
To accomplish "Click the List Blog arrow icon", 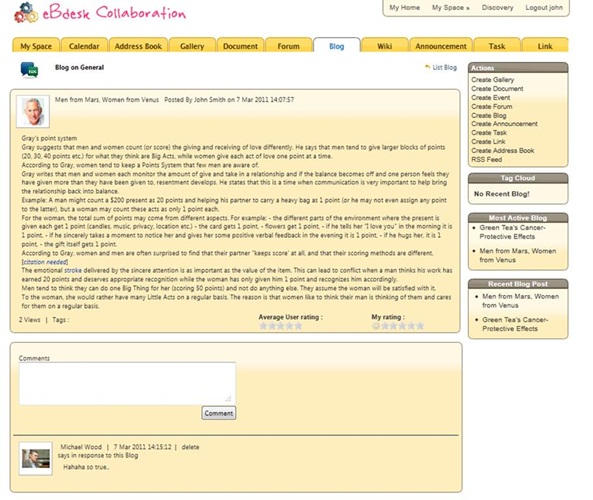I will click(x=427, y=67).
